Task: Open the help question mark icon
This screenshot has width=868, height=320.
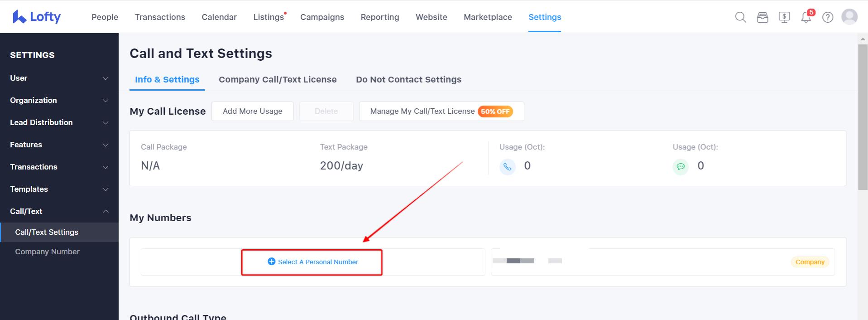Action: tap(828, 17)
